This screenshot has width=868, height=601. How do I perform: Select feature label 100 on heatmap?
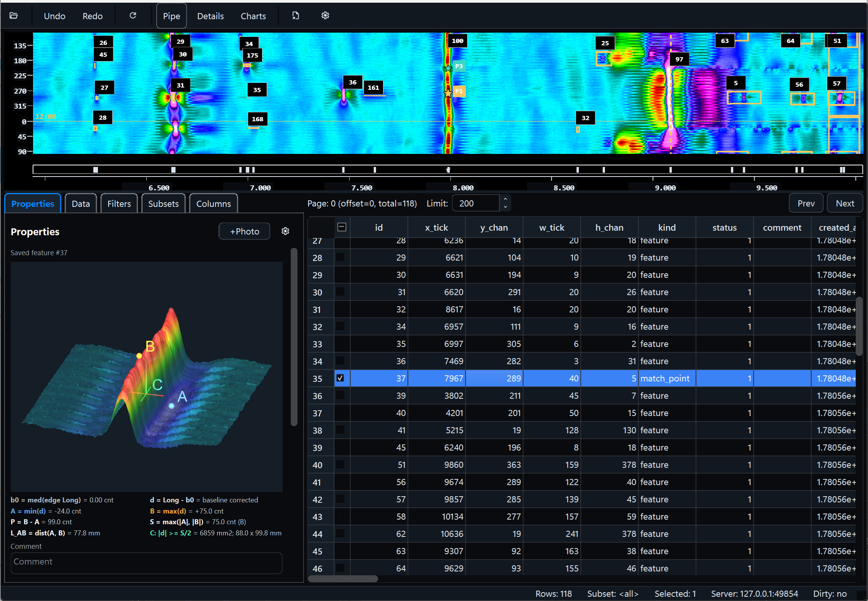coord(457,41)
